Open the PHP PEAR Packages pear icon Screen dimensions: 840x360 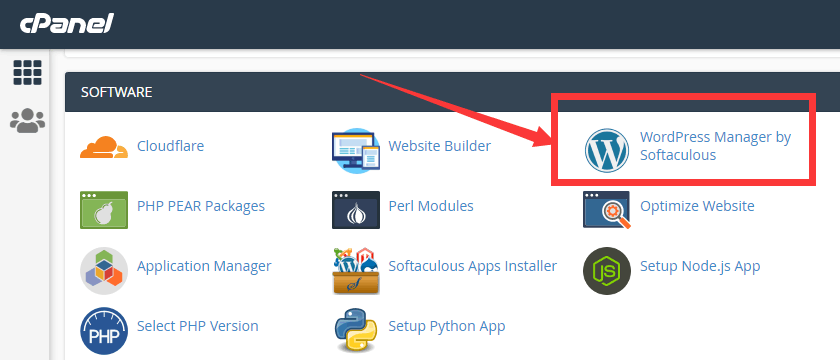tap(104, 210)
